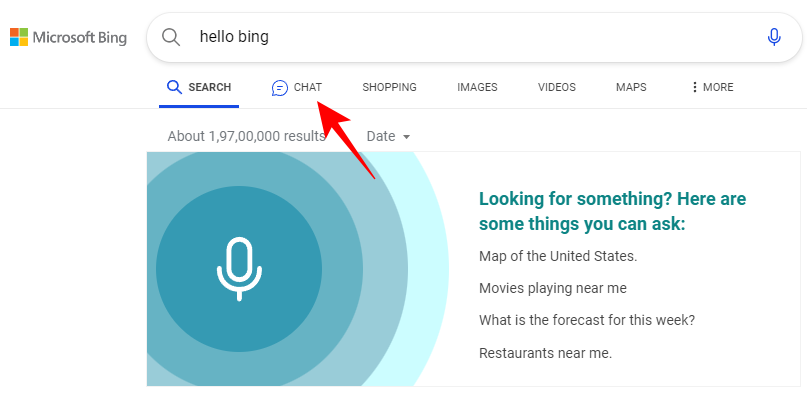This screenshot has height=419, width=807.
Task: Open the VIDEOS tab
Action: 556,88
